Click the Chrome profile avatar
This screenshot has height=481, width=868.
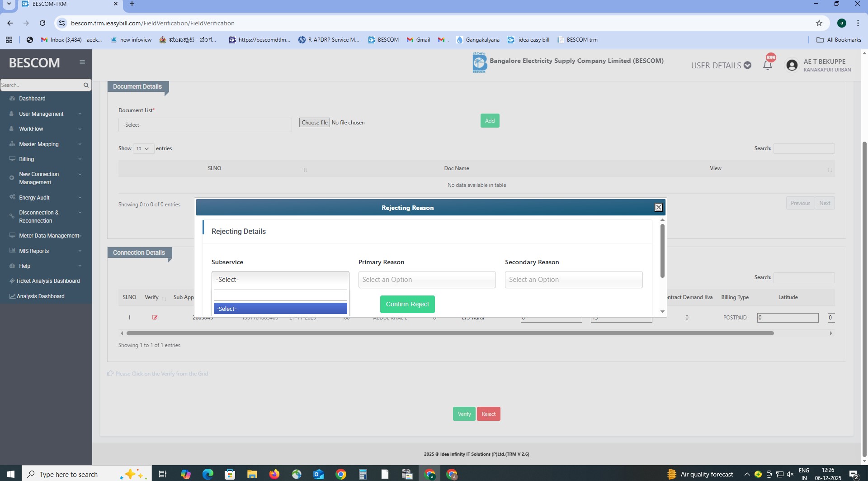click(842, 23)
